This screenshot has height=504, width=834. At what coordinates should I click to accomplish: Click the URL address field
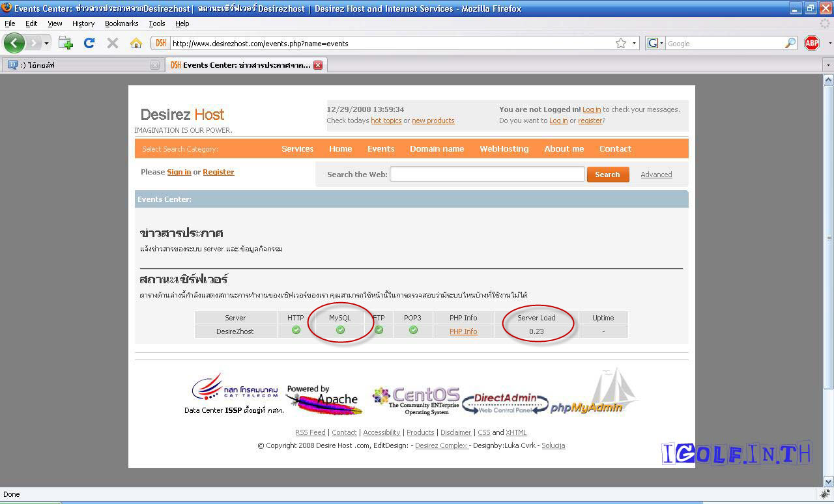point(392,44)
